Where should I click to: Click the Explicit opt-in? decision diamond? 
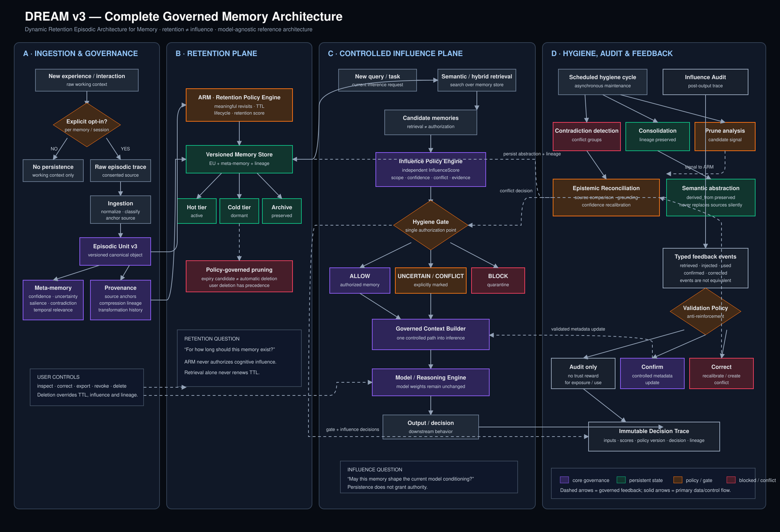(x=87, y=125)
